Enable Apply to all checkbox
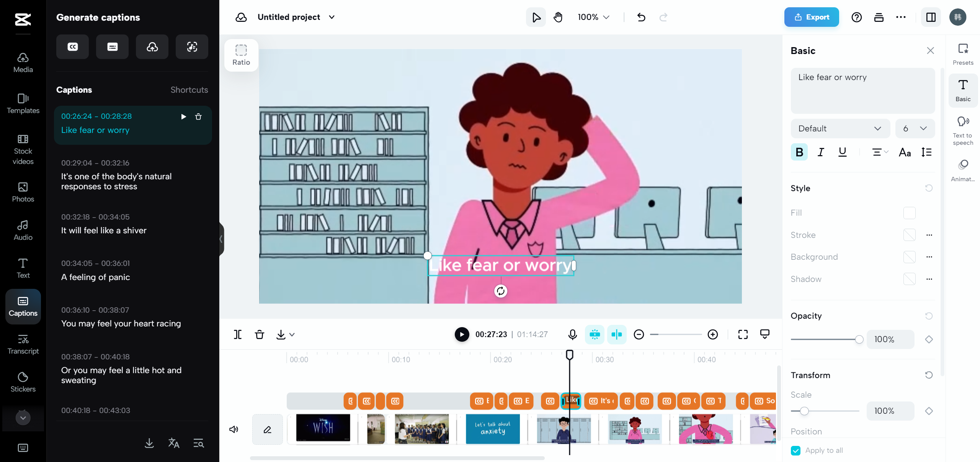Screen dimensions: 980x462 (796, 451)
